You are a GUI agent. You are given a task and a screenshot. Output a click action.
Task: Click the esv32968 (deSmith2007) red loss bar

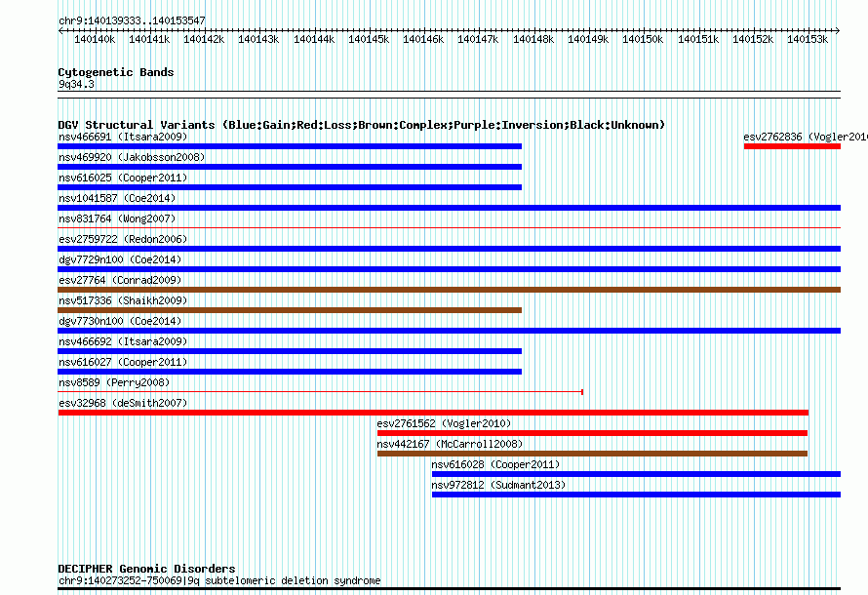click(433, 413)
